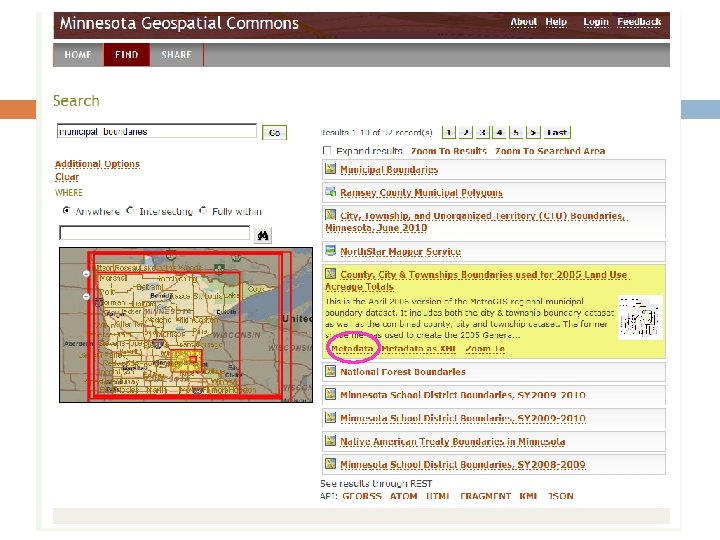
Task: Go to results page 2
Action: click(x=466, y=132)
